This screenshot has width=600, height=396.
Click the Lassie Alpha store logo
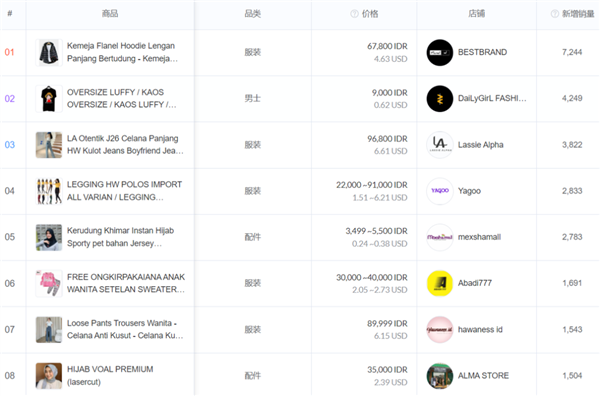coord(440,145)
